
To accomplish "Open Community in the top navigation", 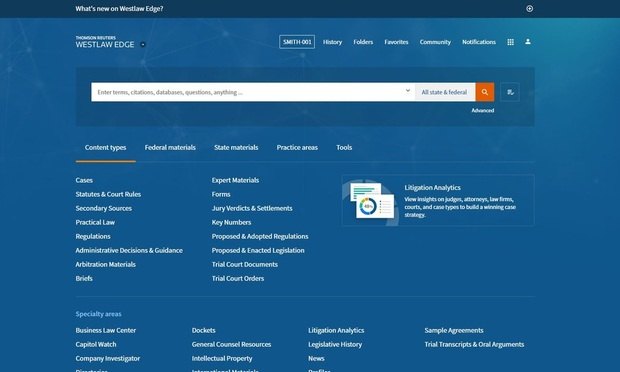I will pyautogui.click(x=435, y=42).
